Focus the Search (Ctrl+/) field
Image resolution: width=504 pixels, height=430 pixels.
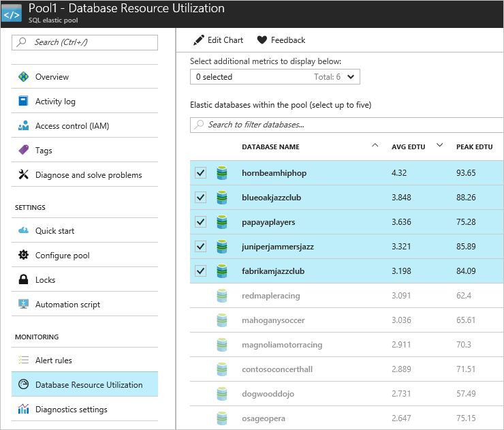85,42
